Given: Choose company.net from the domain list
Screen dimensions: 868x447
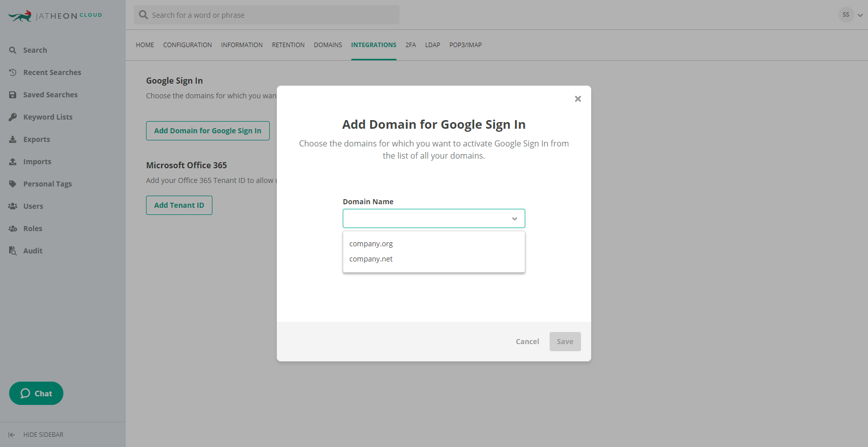Looking at the screenshot, I should click(434, 259).
